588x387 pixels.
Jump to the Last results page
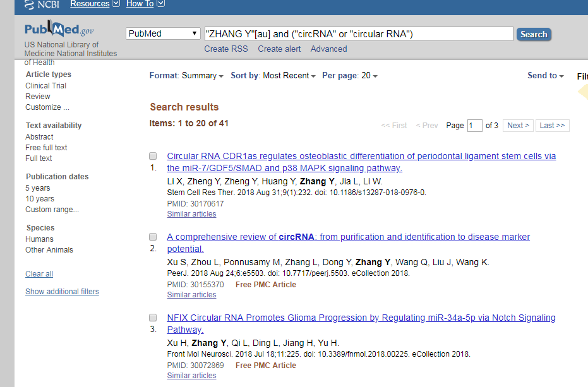[552, 126]
